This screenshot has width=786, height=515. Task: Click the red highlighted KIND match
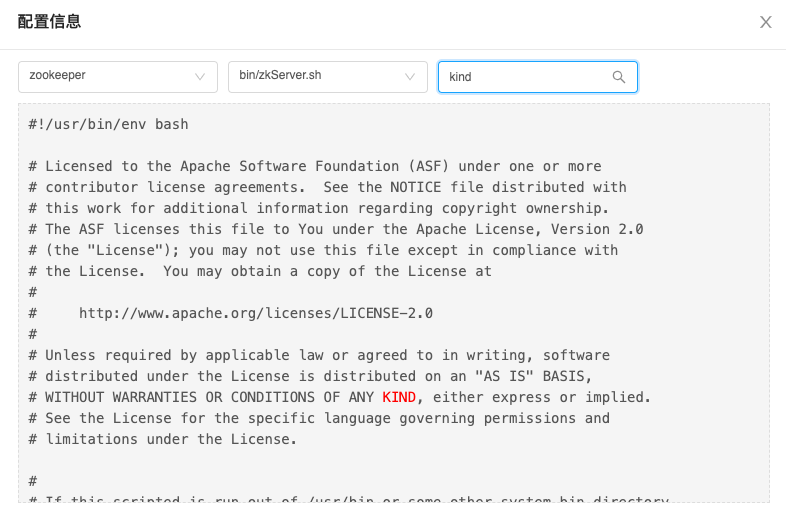[398, 398]
